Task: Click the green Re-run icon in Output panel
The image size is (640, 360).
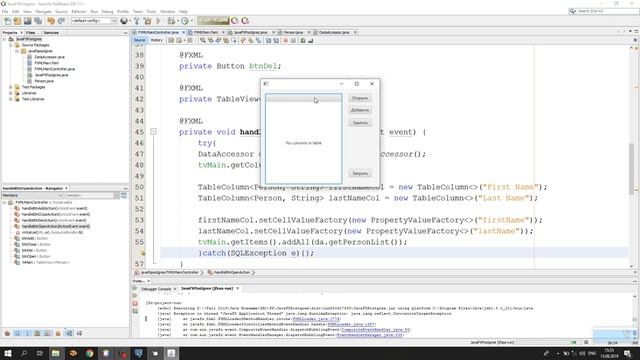Action: [x=135, y=289]
